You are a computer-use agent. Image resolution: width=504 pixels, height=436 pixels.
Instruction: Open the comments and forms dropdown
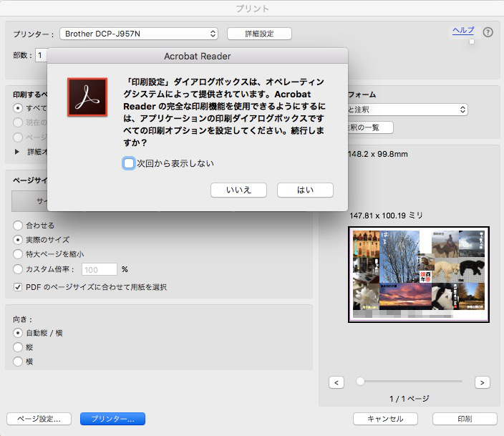point(407,110)
